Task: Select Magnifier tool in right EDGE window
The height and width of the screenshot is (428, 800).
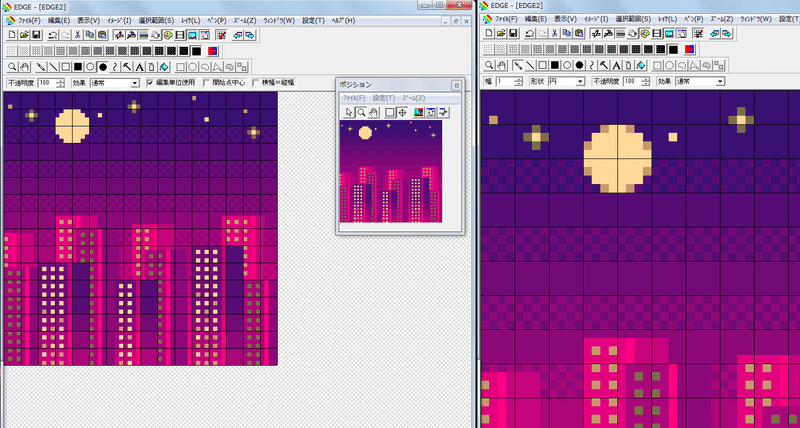Action: (489, 66)
